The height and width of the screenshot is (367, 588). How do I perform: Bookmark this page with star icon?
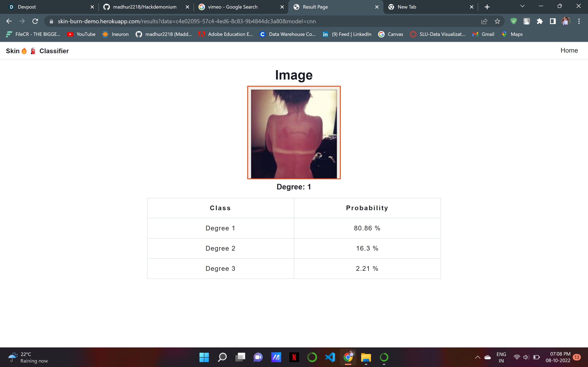click(497, 21)
